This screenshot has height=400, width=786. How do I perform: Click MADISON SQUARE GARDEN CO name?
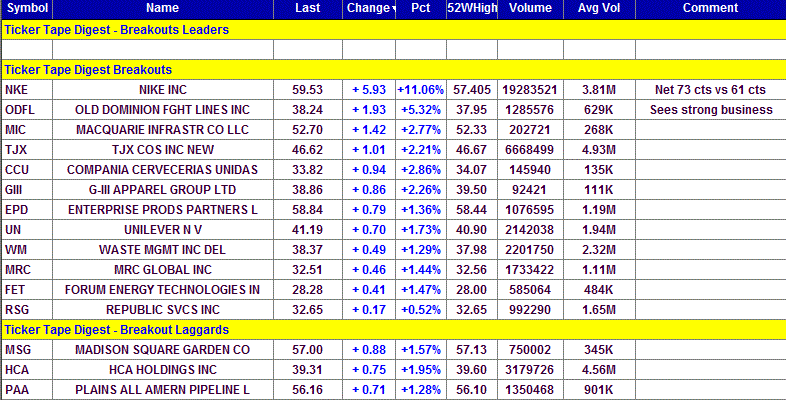coord(162,350)
